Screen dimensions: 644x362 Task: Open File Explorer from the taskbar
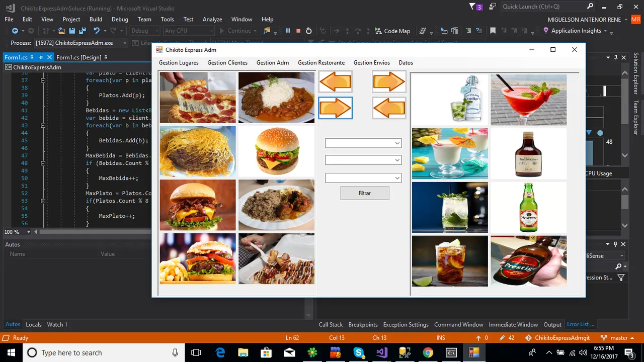pyautogui.click(x=243, y=352)
